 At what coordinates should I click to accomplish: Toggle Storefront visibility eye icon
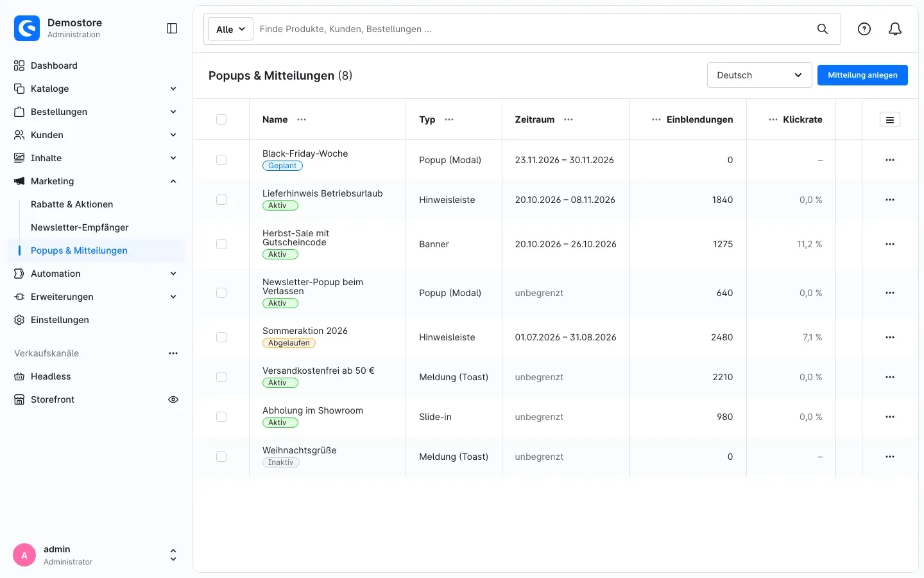tap(173, 399)
